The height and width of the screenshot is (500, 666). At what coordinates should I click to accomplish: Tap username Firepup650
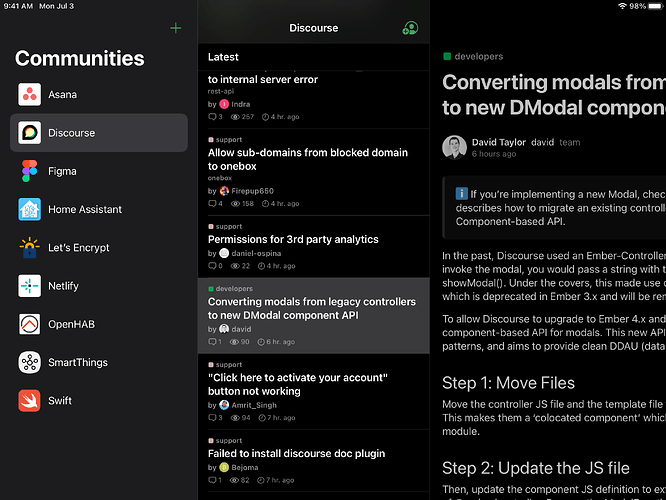(252, 191)
